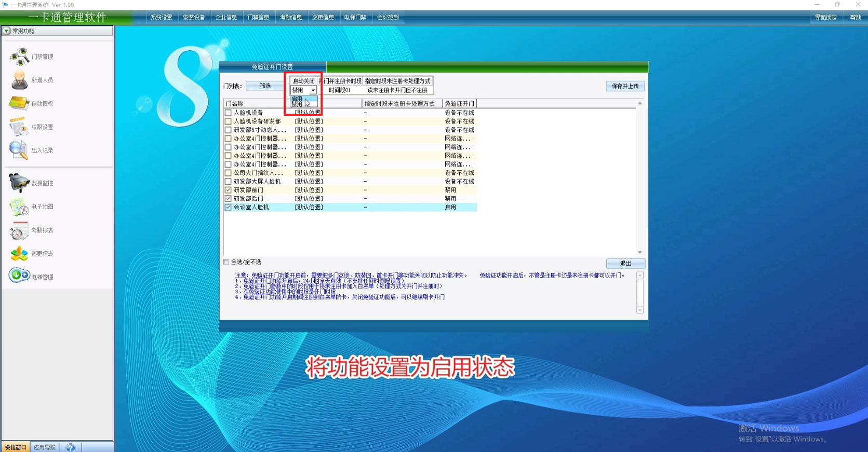Open the 系统设置 menu
Image resolution: width=868 pixels, height=452 pixels.
tap(162, 17)
